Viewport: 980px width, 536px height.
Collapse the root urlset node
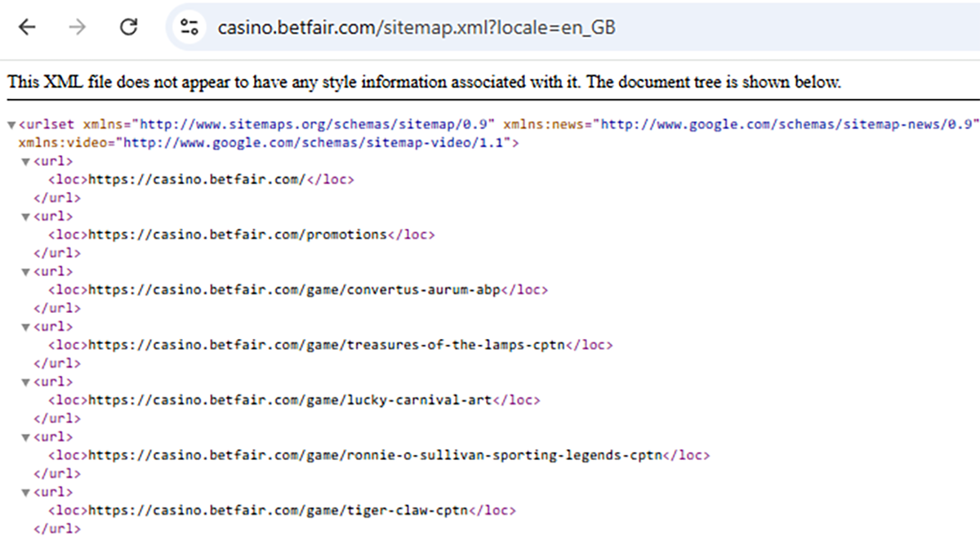tap(11, 125)
